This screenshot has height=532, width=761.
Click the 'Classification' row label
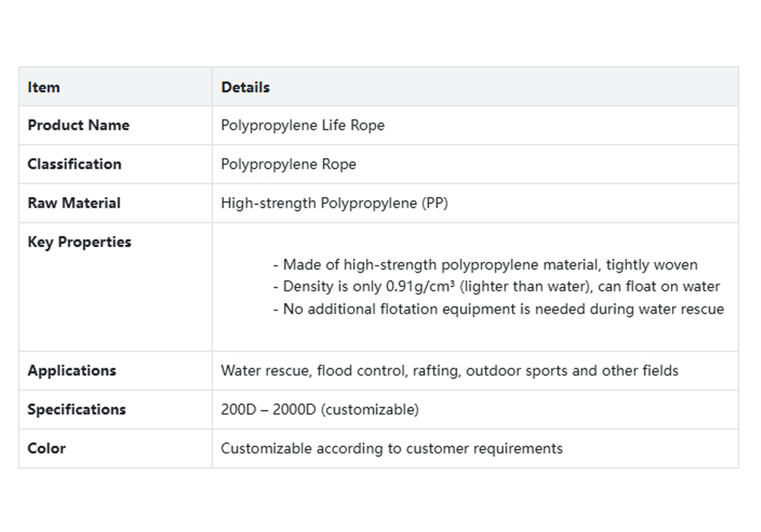click(x=74, y=164)
